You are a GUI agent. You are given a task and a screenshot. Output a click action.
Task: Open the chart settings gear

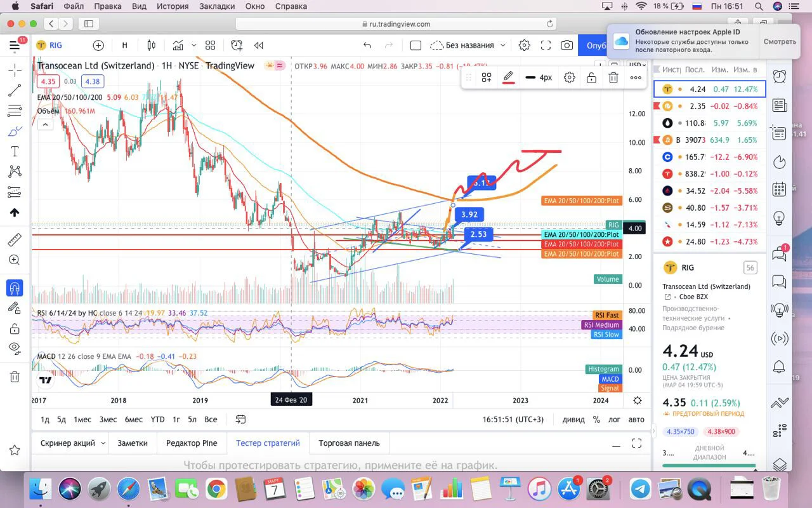tap(525, 45)
